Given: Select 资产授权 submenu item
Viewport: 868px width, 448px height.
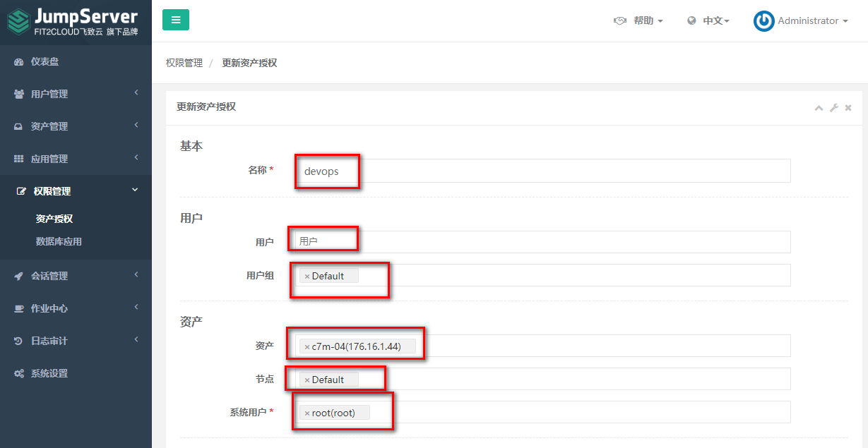Looking at the screenshot, I should coord(54,219).
